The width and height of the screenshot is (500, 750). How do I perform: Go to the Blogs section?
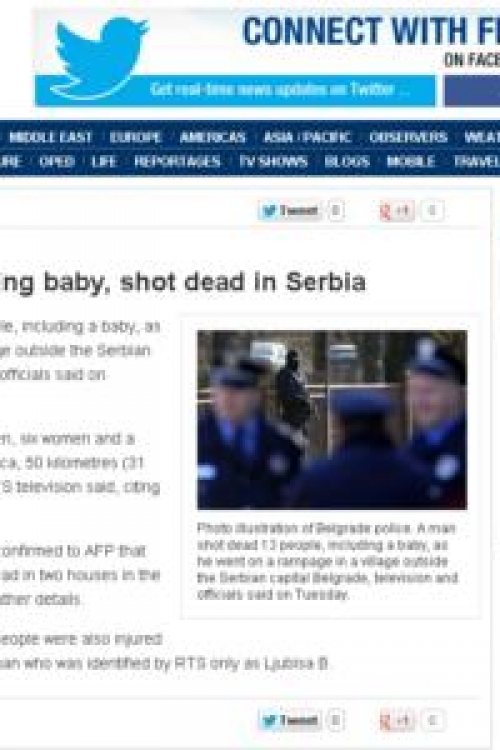point(347,161)
